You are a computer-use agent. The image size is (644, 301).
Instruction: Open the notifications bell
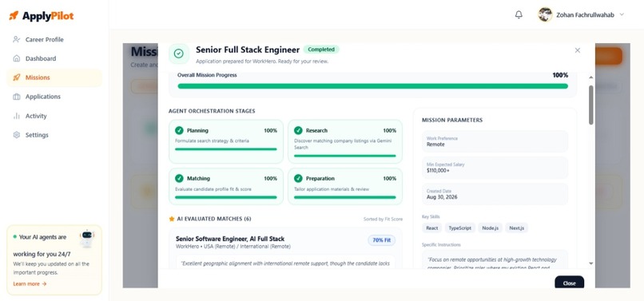(519, 15)
